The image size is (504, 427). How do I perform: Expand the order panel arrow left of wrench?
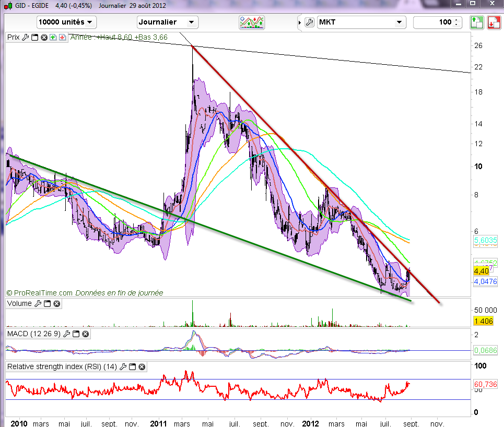pos(299,22)
